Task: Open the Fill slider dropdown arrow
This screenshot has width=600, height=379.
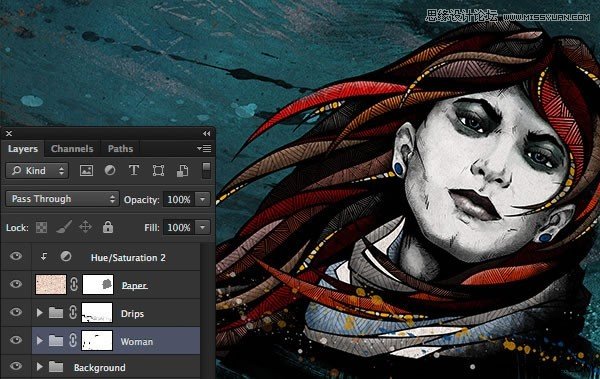Action: 202,227
